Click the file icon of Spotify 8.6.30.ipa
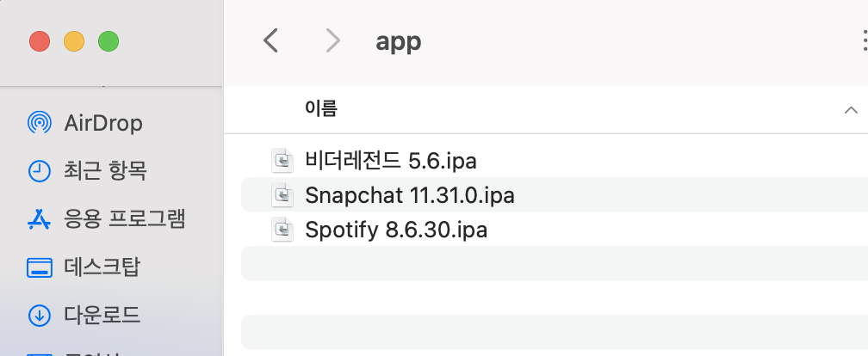Screen dimensions: 868x356 click(282, 230)
